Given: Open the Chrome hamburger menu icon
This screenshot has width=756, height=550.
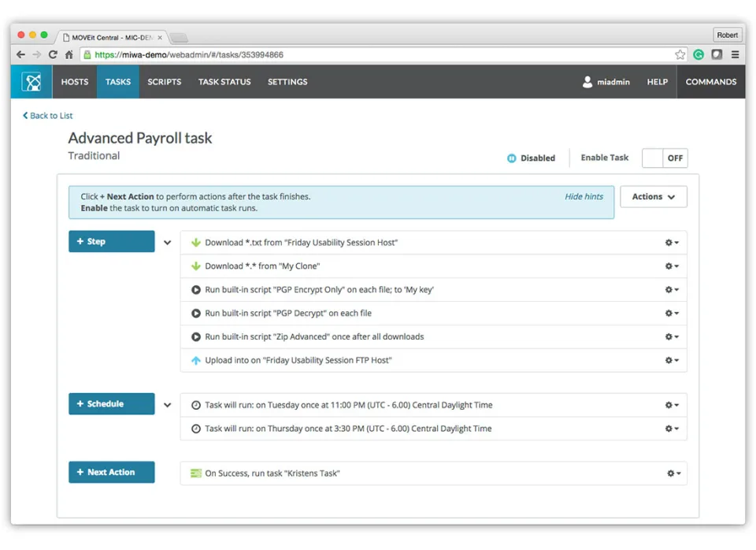Looking at the screenshot, I should click(735, 54).
